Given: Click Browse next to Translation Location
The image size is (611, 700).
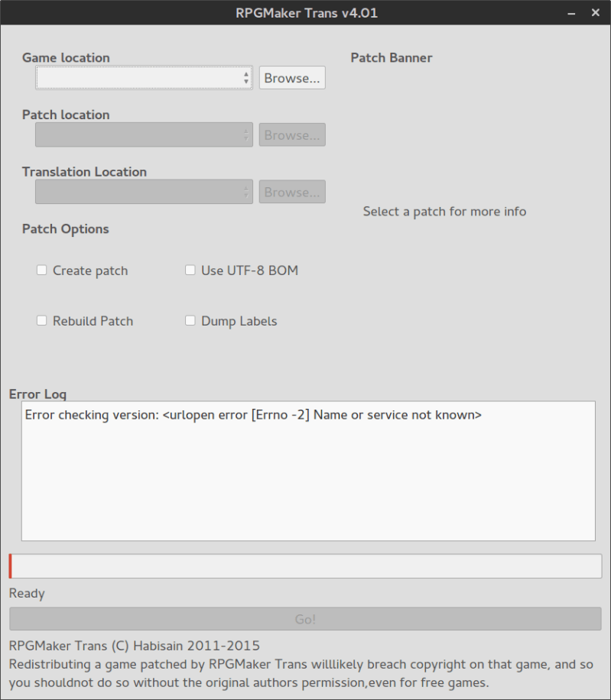Looking at the screenshot, I should click(x=292, y=192).
